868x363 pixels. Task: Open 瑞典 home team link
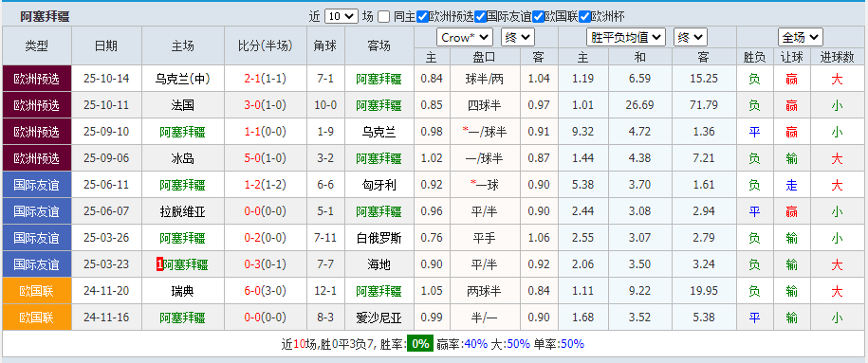pyautogui.click(x=183, y=291)
